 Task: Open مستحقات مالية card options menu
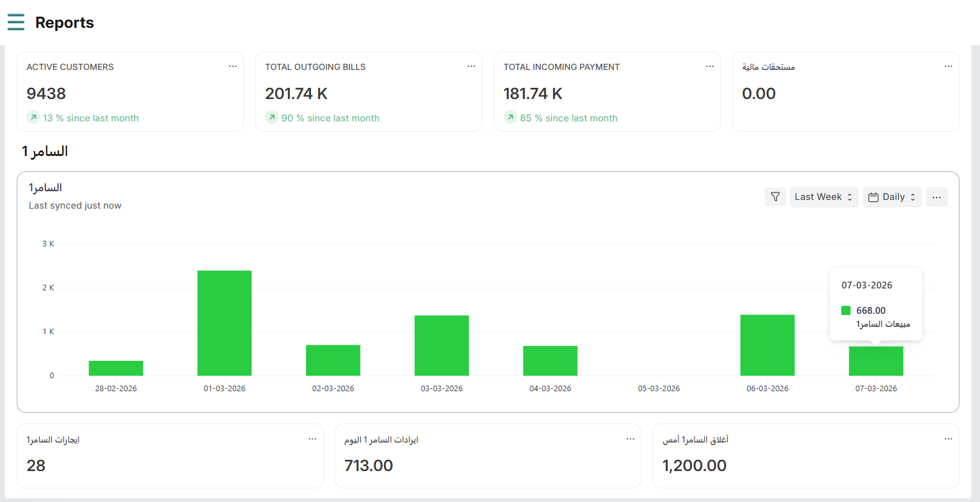coord(948,66)
